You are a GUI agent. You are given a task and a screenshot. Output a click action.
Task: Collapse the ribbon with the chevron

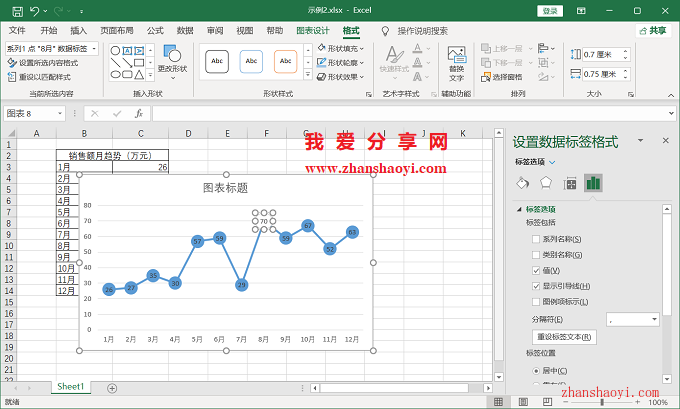[x=671, y=95]
